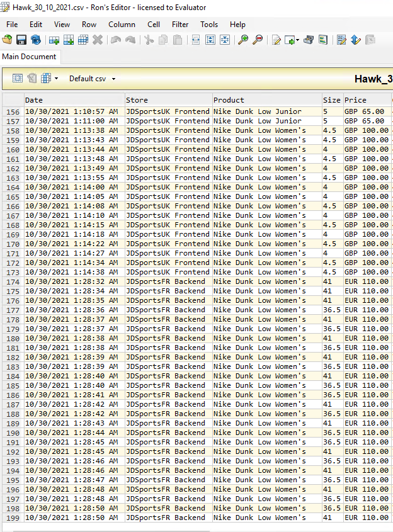This screenshot has width=393, height=532.
Task: Select row header 174
Action: [13, 281]
